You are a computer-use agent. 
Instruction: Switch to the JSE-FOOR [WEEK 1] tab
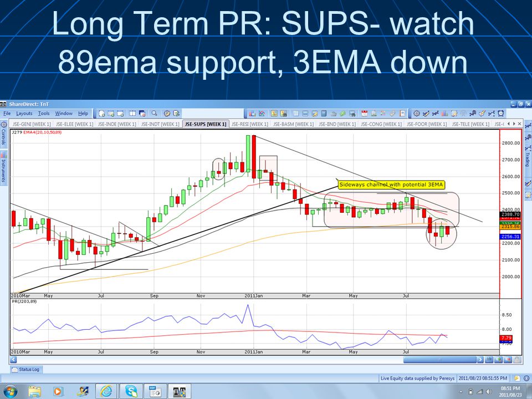[x=427, y=124]
